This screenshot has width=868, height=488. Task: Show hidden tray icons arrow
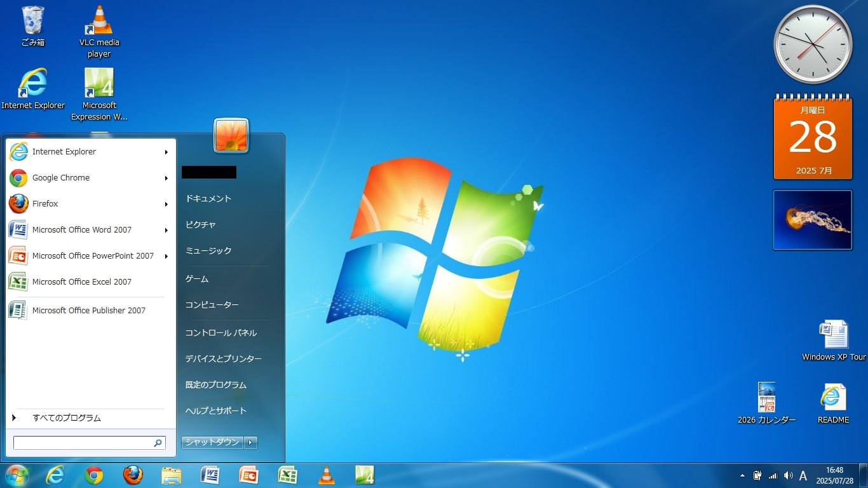(x=742, y=475)
